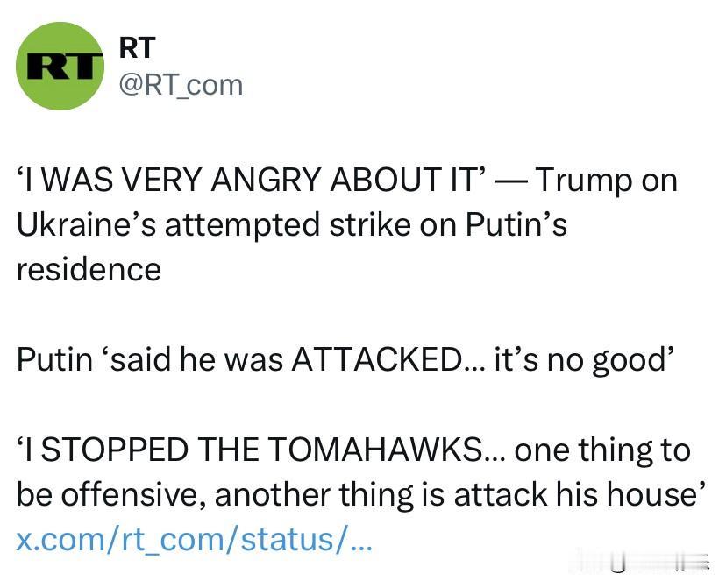Click the word 'Putin' starting second paragraph
The height and width of the screenshot is (588, 726).
click(54, 359)
